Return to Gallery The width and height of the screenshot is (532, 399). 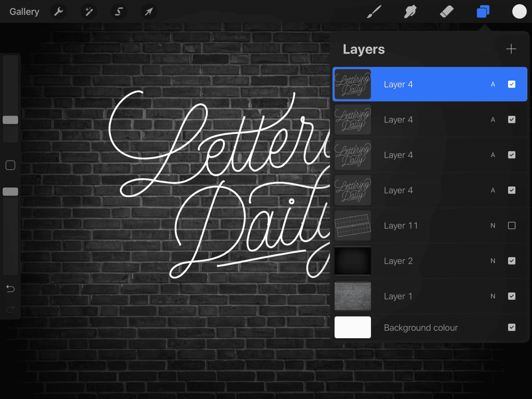coord(24,12)
